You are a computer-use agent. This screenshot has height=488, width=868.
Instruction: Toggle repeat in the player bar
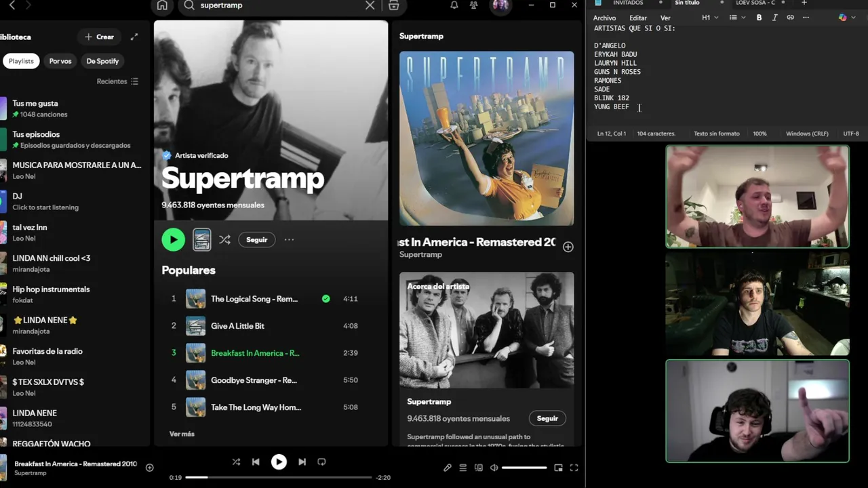tap(321, 462)
